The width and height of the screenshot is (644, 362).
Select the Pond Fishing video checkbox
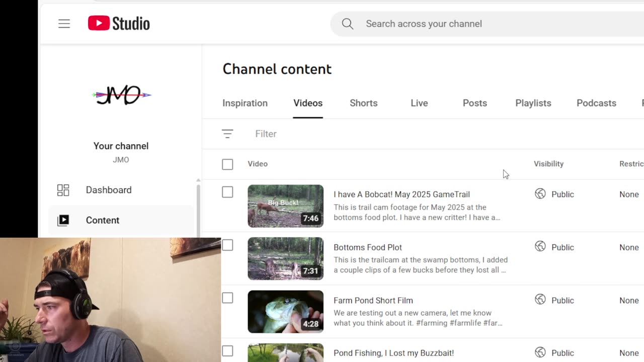click(227, 351)
